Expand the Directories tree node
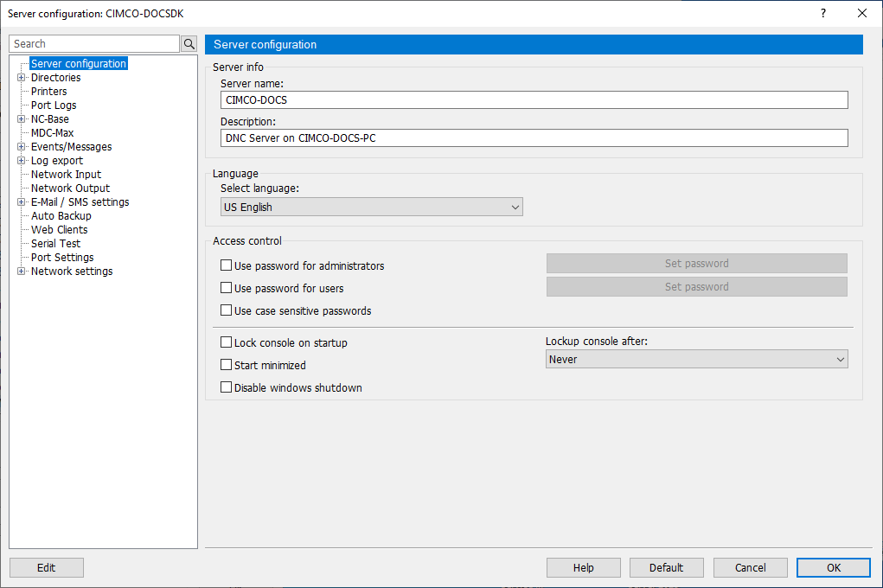The width and height of the screenshot is (883, 588). [x=22, y=78]
